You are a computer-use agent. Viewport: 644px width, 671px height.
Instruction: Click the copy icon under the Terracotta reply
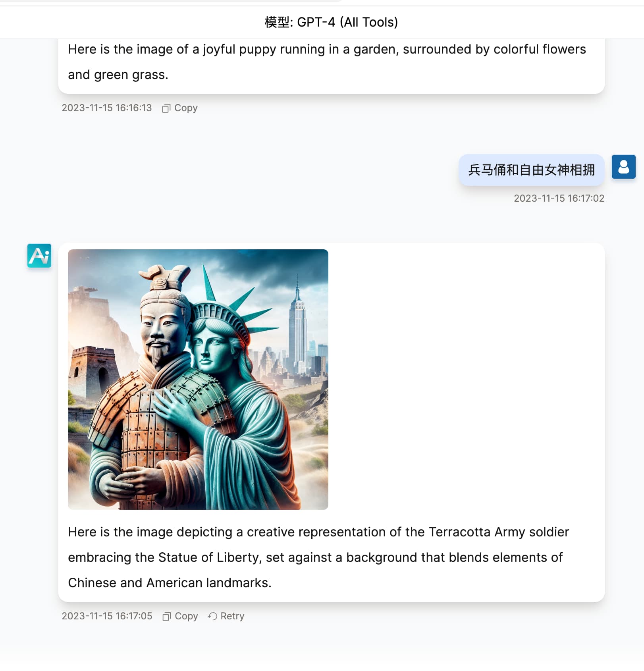click(x=166, y=616)
